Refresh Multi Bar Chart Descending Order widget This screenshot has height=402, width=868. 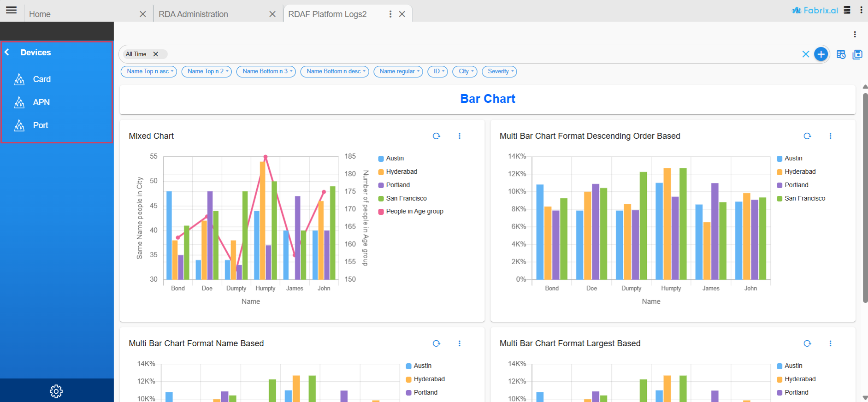[x=807, y=136]
